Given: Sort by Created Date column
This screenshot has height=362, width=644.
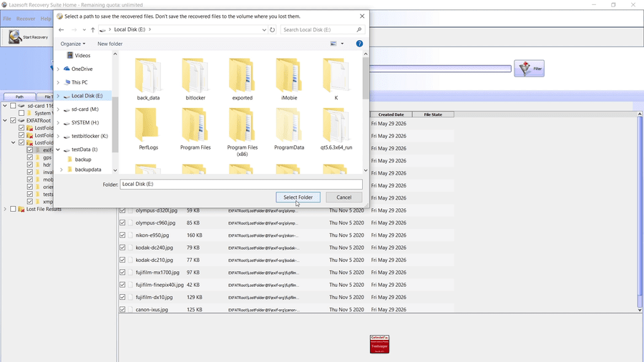Looking at the screenshot, I should pos(391,114).
